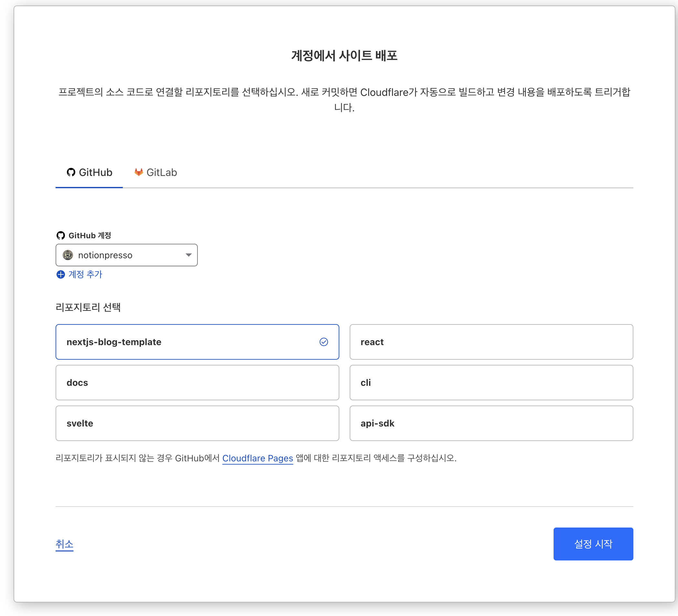678x616 pixels.
Task: Choose the api-sdk repository
Action: click(491, 423)
